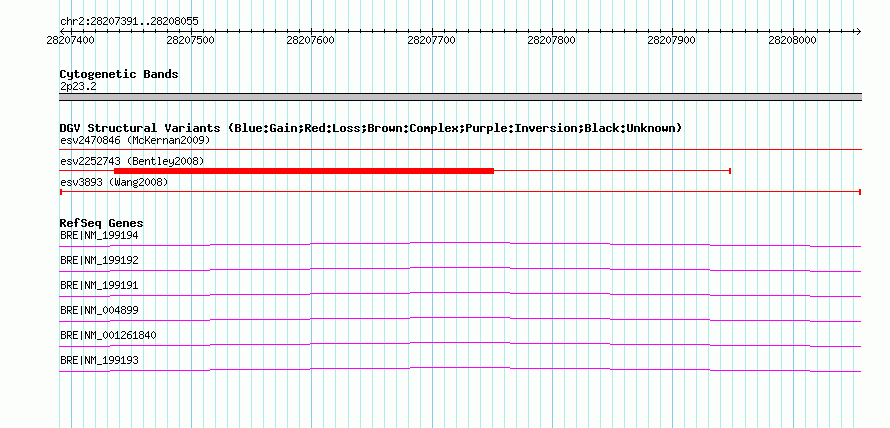Click ruler position 28207500
The image size is (890, 428).
[x=191, y=40]
